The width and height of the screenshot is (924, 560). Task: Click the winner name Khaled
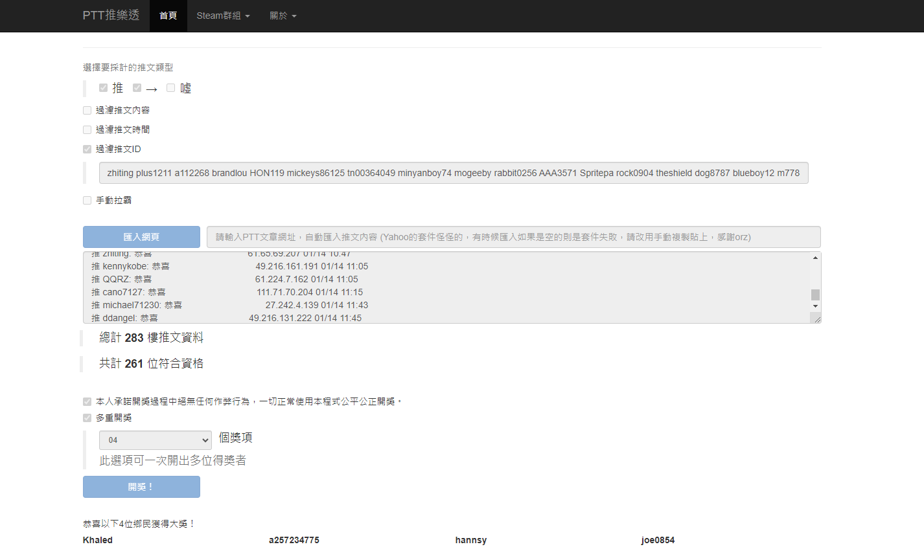point(98,540)
